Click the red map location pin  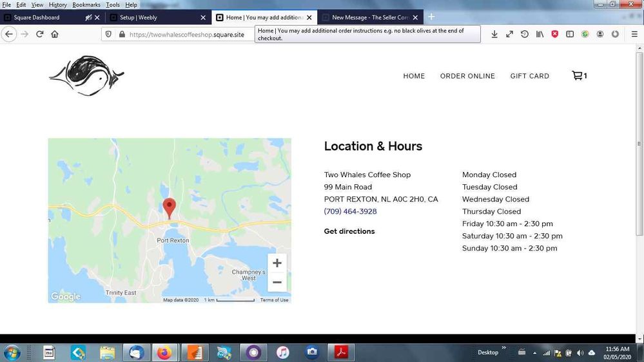pos(169,207)
